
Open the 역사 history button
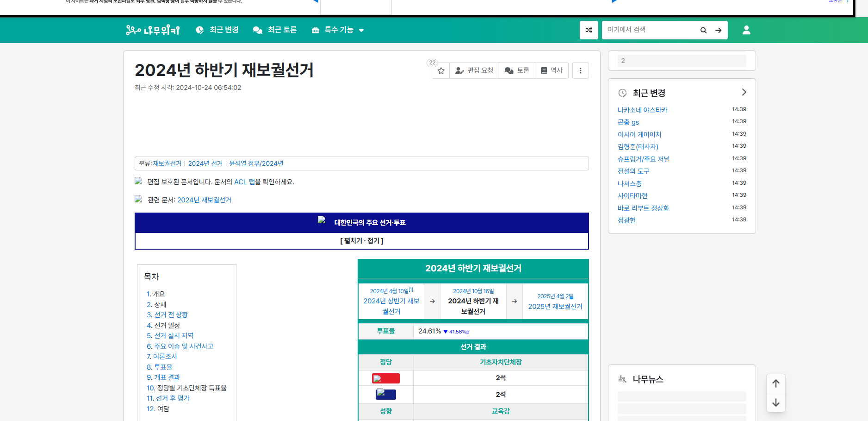552,70
